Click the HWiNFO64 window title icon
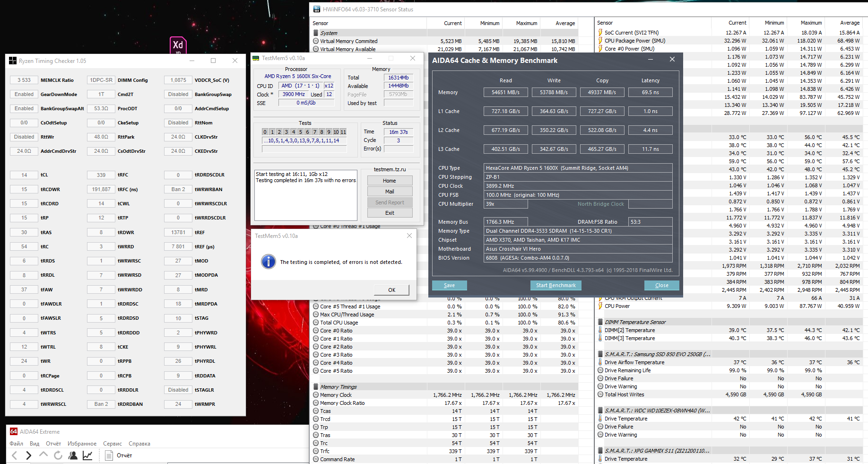 pyautogui.click(x=317, y=9)
